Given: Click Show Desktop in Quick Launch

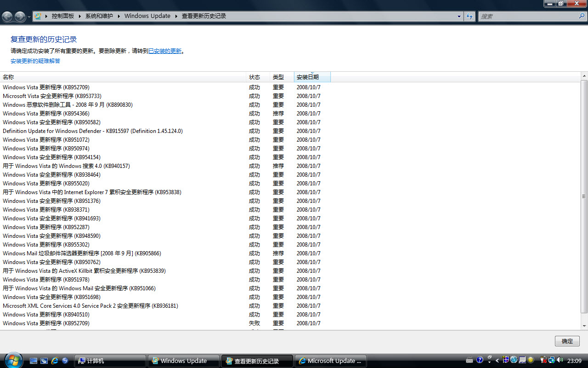Looking at the screenshot, I should click(x=34, y=361).
